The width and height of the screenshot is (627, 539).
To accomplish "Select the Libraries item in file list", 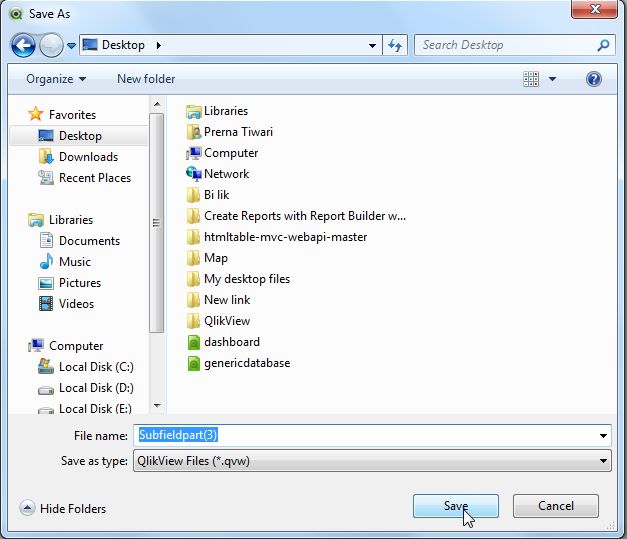I will point(217,111).
